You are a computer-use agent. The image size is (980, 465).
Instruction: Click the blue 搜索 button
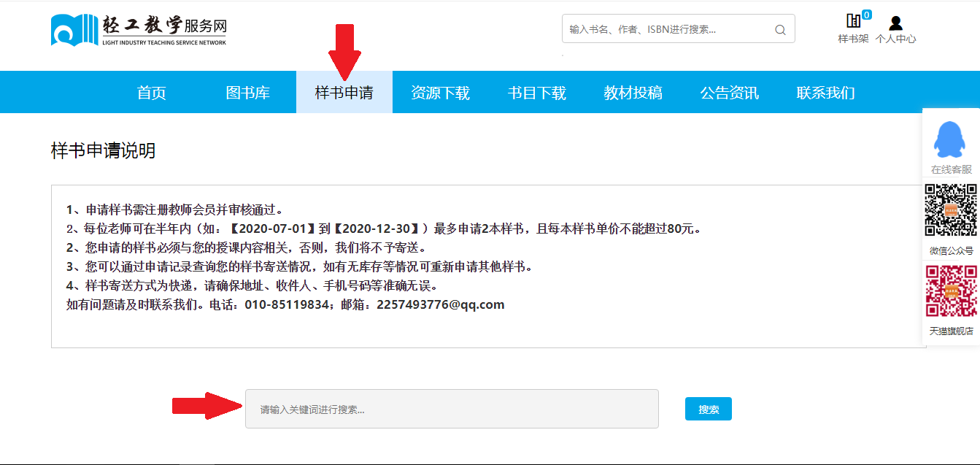click(708, 410)
